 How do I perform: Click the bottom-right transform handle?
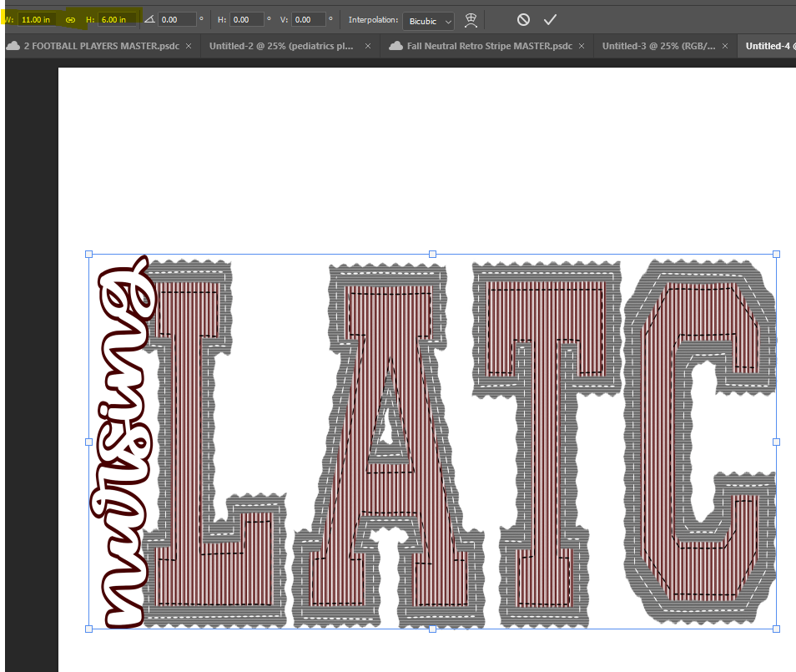click(776, 629)
